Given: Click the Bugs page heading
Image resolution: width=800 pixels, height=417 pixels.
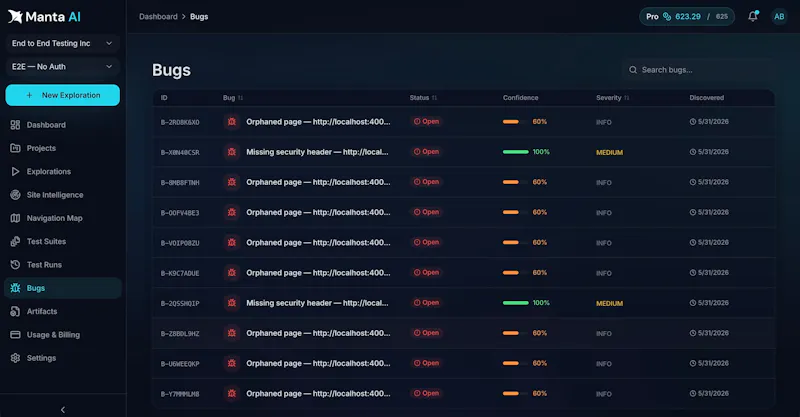Looking at the screenshot, I should click(x=171, y=70).
